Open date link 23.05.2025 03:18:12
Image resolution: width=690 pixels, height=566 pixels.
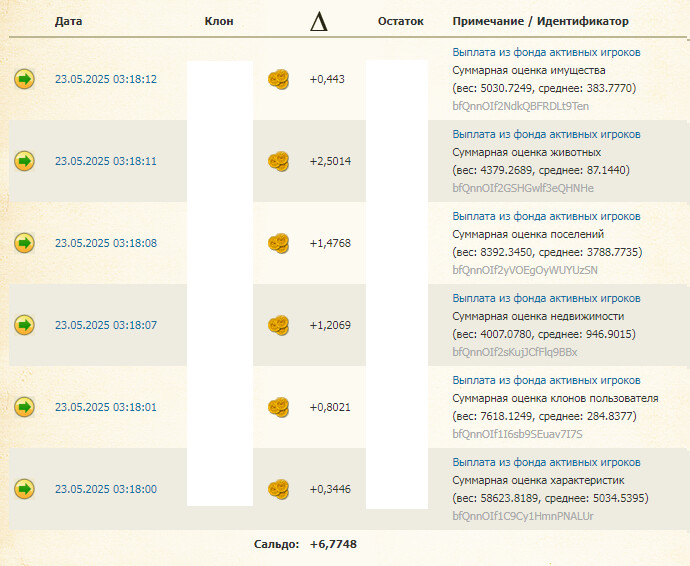(x=105, y=79)
